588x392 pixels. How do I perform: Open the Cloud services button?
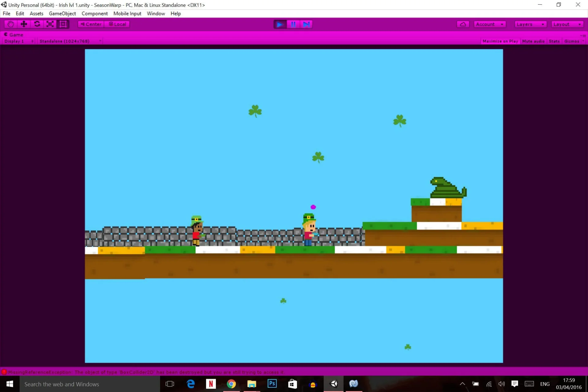point(463,24)
